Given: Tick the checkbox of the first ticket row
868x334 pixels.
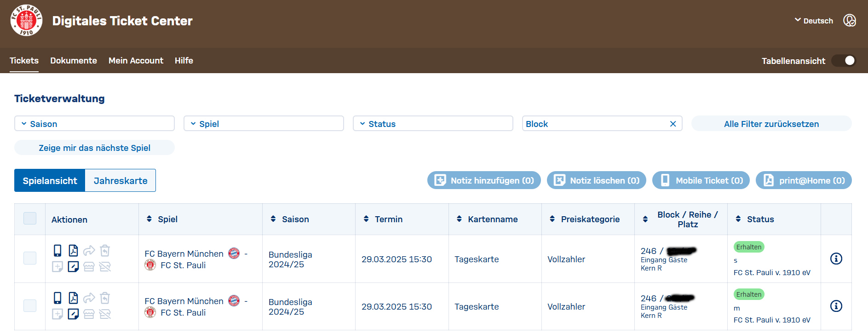Looking at the screenshot, I should (x=30, y=258).
